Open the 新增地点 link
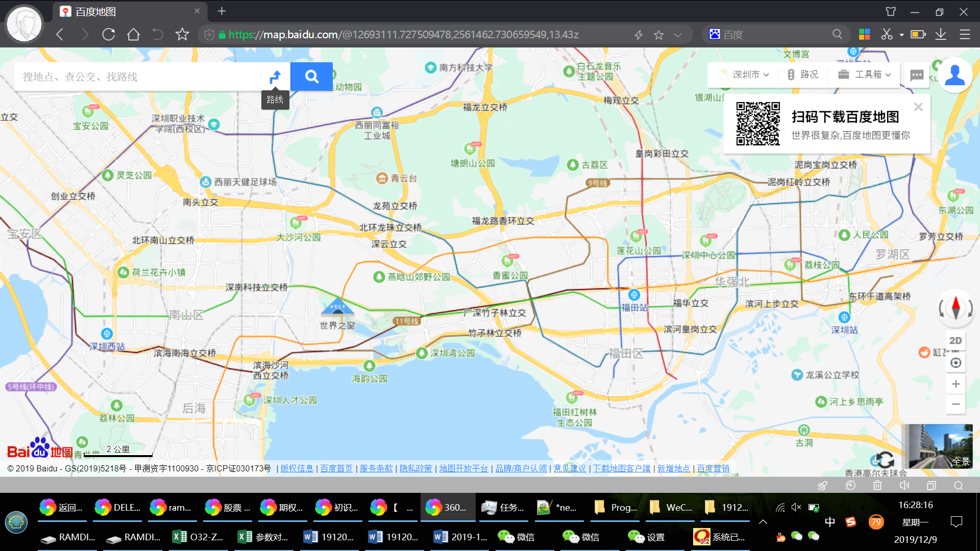Viewport: 980px width, 551px height. click(674, 468)
